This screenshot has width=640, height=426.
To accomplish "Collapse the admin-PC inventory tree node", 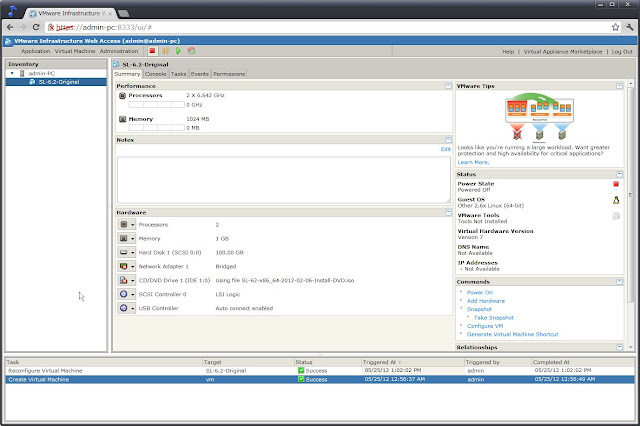I will click(x=12, y=73).
